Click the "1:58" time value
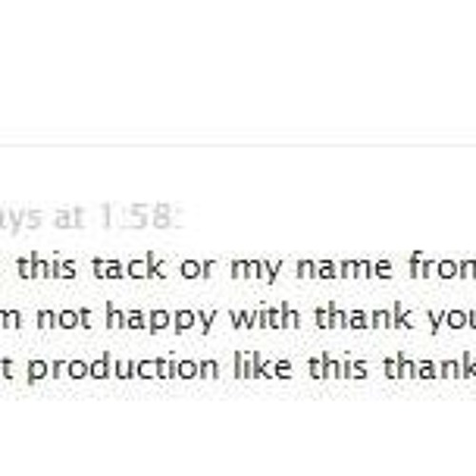This screenshot has width=476, height=476. pyautogui.click(x=141, y=219)
